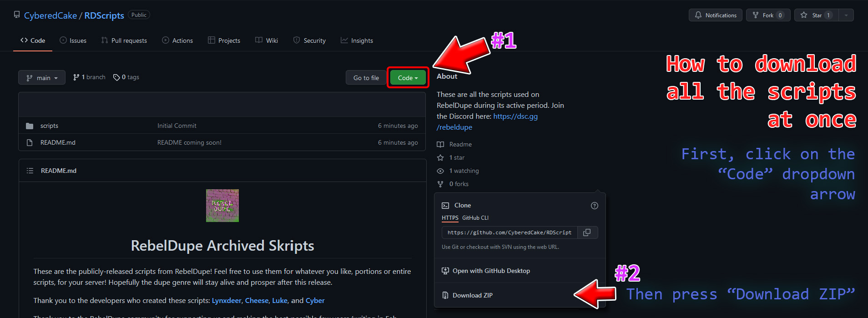Jump to the Readme in About

tap(460, 144)
